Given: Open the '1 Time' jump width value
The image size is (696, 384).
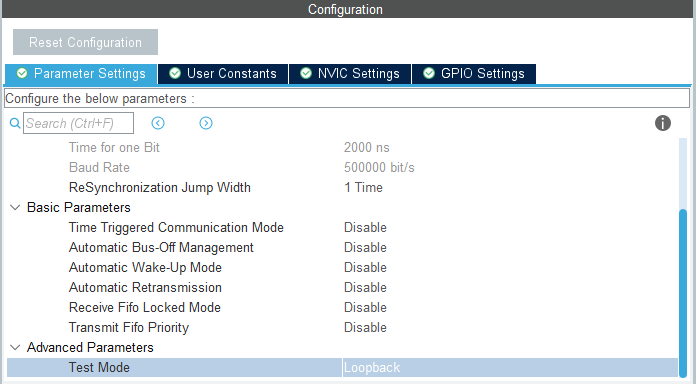Looking at the screenshot, I should (363, 187).
